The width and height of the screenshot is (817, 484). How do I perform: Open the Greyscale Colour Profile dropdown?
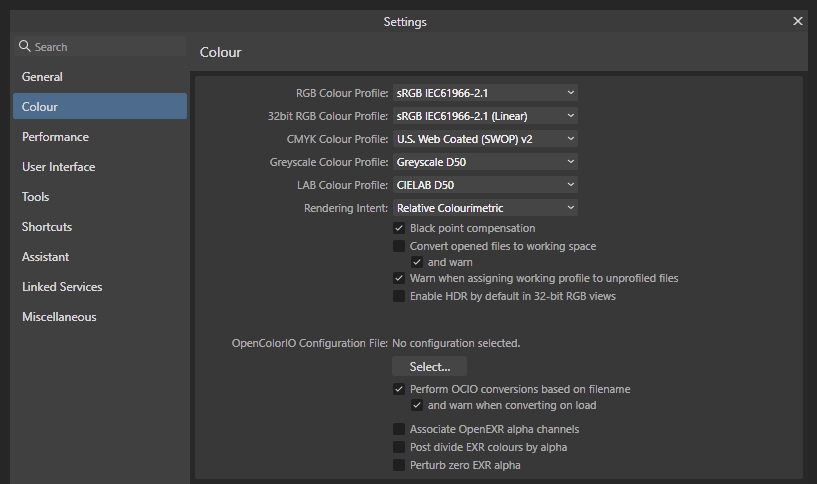pyautogui.click(x=485, y=162)
